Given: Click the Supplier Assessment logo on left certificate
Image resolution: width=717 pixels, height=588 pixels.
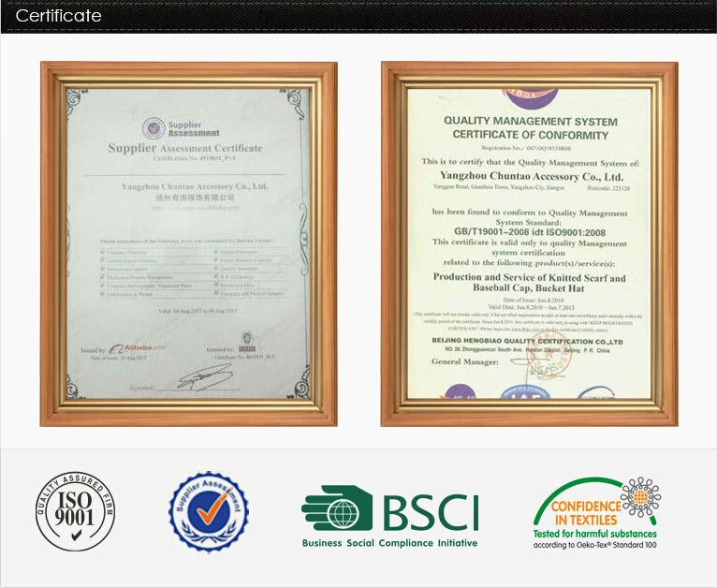Looking at the screenshot, I should click(181, 128).
